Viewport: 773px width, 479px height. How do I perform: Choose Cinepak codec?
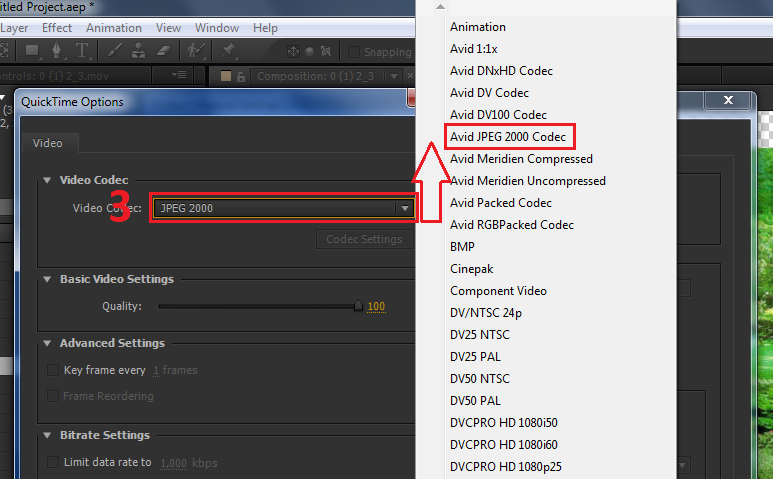coord(471,269)
